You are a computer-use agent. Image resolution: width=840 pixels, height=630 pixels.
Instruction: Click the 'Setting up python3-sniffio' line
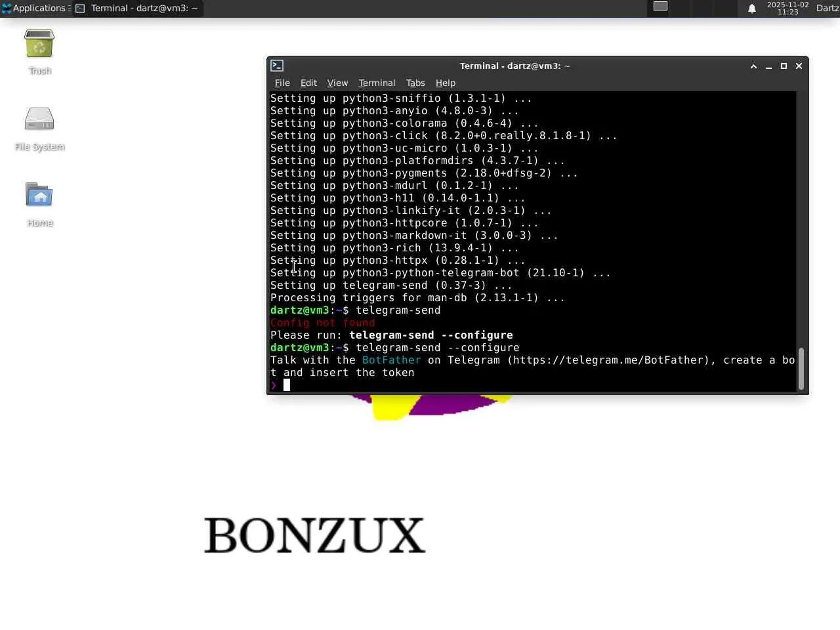402,98
